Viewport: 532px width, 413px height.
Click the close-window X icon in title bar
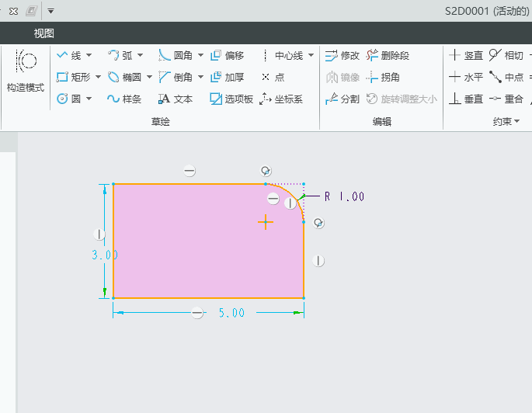[x=13, y=12]
